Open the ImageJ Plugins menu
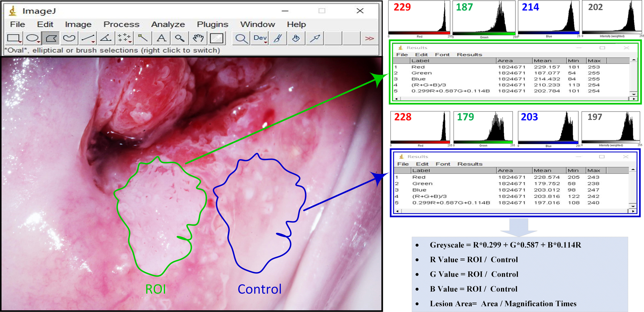Viewport: 644px width, 312px height. [x=212, y=24]
